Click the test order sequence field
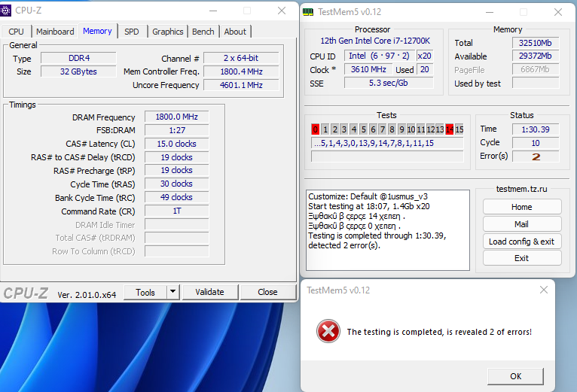The height and width of the screenshot is (392, 577). pyautogui.click(x=387, y=143)
